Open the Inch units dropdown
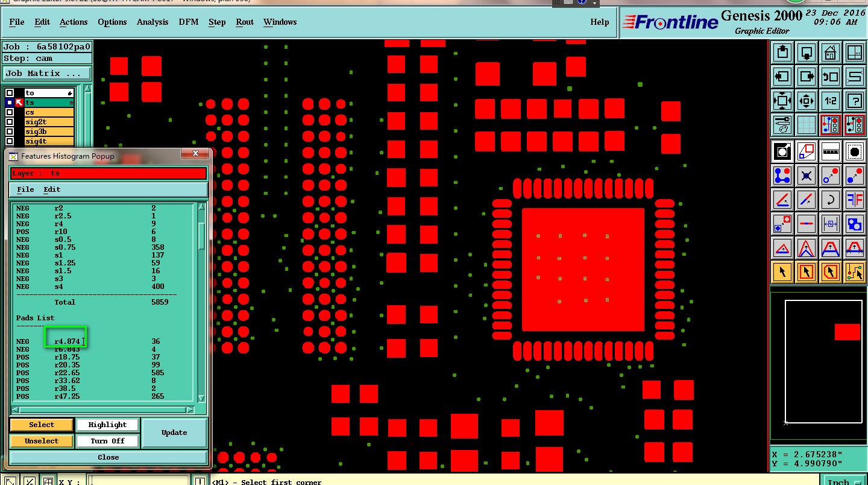Image resolution: width=868 pixels, height=485 pixels. click(843, 481)
